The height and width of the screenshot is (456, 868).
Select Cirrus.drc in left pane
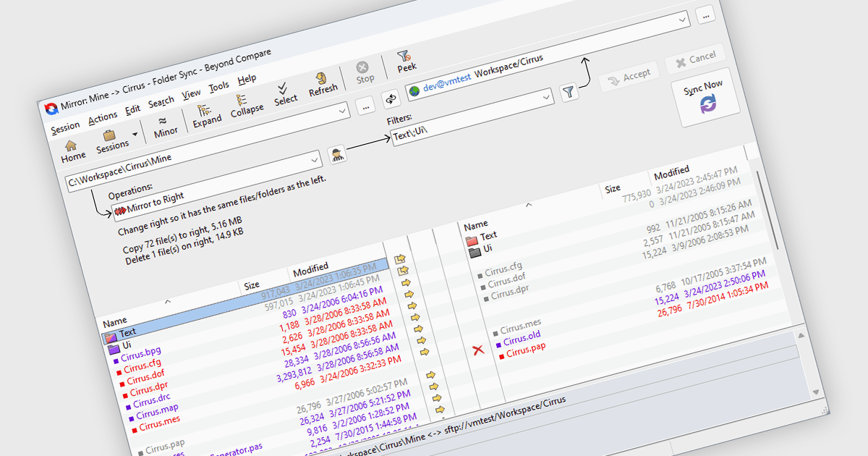pos(151,401)
